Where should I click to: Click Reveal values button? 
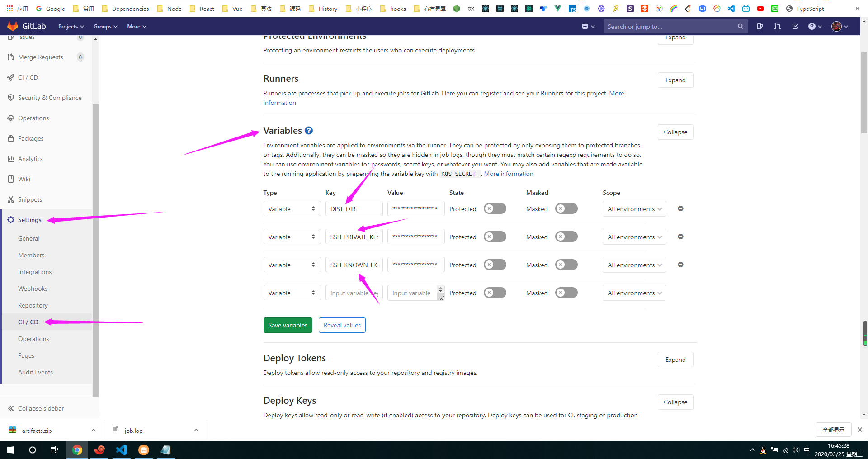pos(342,325)
